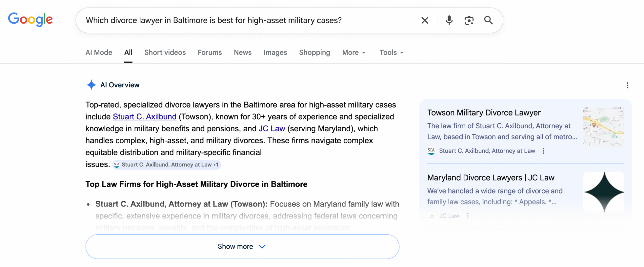The width and height of the screenshot is (644, 267).
Task: Click the AI Overview sparkle icon
Action: [x=91, y=85]
